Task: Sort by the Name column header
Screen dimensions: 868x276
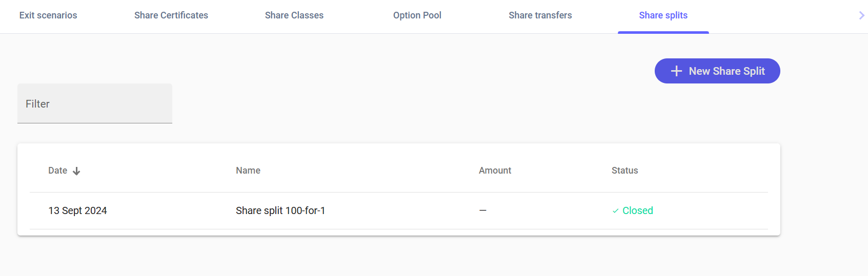Action: [x=248, y=171]
